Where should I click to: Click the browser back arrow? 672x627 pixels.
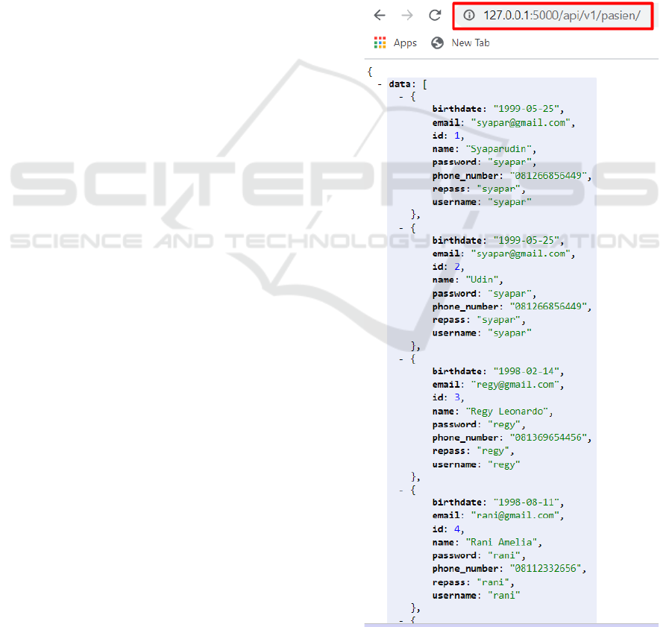380,15
